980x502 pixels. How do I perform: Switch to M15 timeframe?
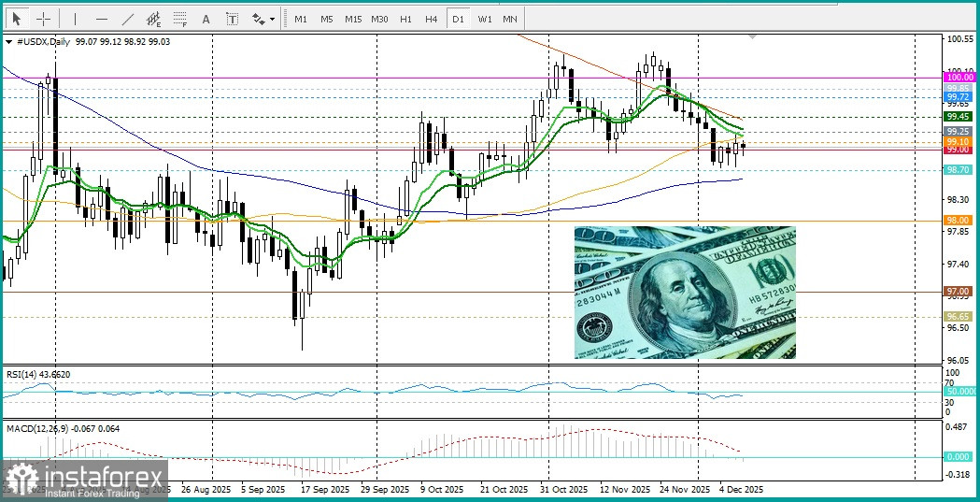[x=353, y=20]
